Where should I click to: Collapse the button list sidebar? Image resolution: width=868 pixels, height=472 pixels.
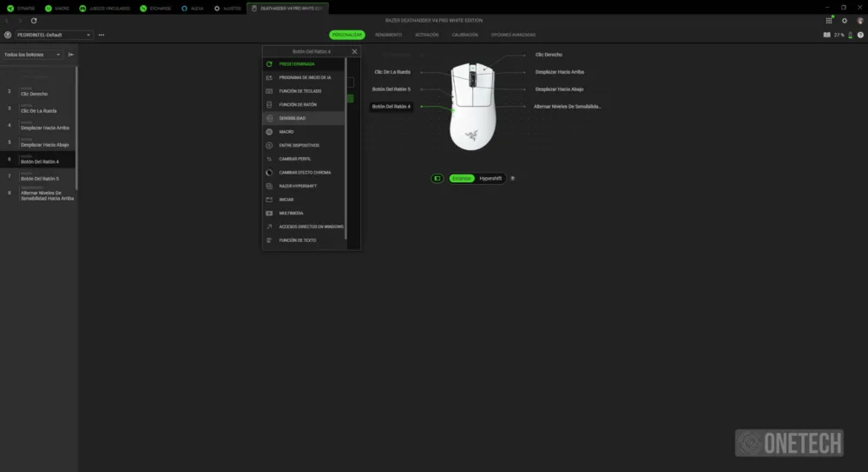(x=71, y=55)
